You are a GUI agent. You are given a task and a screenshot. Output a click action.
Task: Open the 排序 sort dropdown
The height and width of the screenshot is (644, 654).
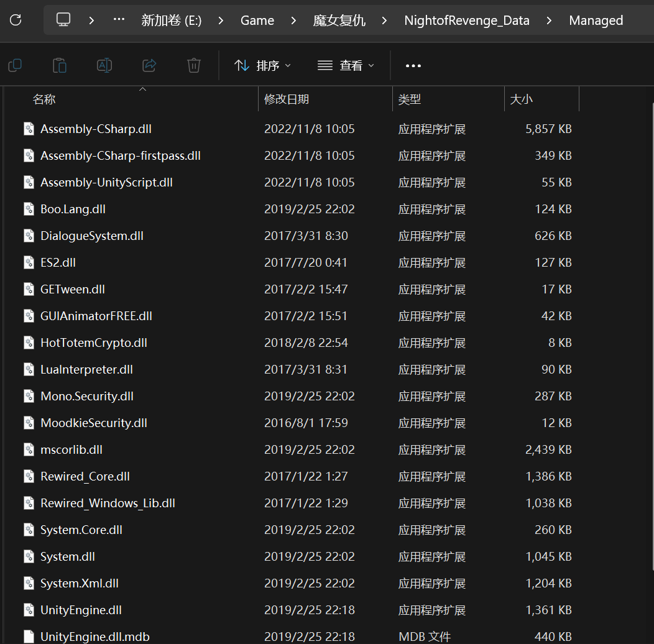point(262,65)
